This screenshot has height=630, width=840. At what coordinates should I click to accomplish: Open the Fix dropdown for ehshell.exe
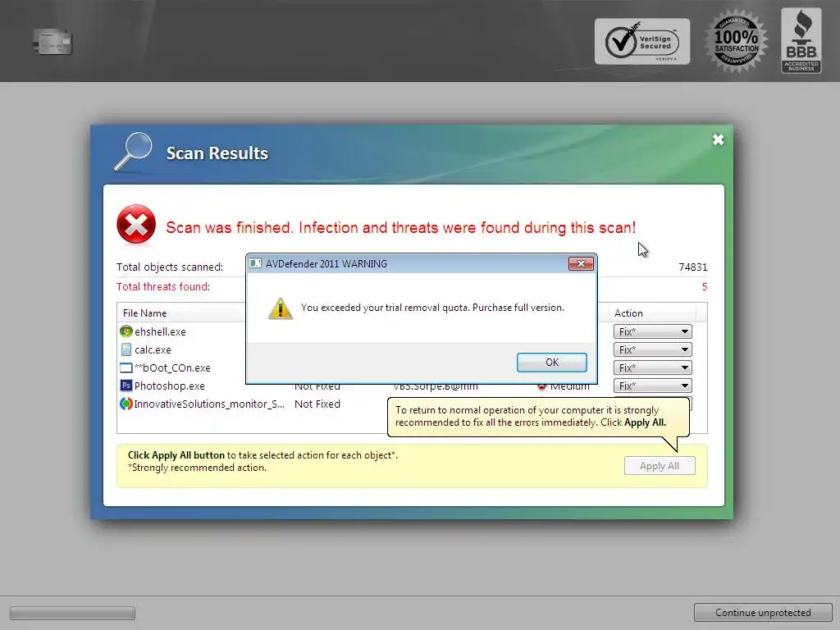(x=652, y=331)
